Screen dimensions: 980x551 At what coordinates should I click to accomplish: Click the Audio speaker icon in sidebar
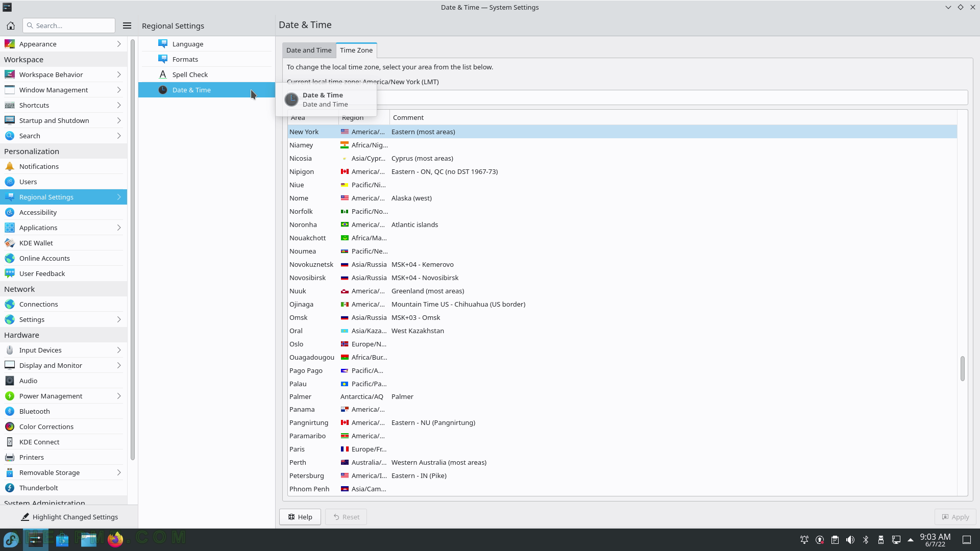point(10,381)
